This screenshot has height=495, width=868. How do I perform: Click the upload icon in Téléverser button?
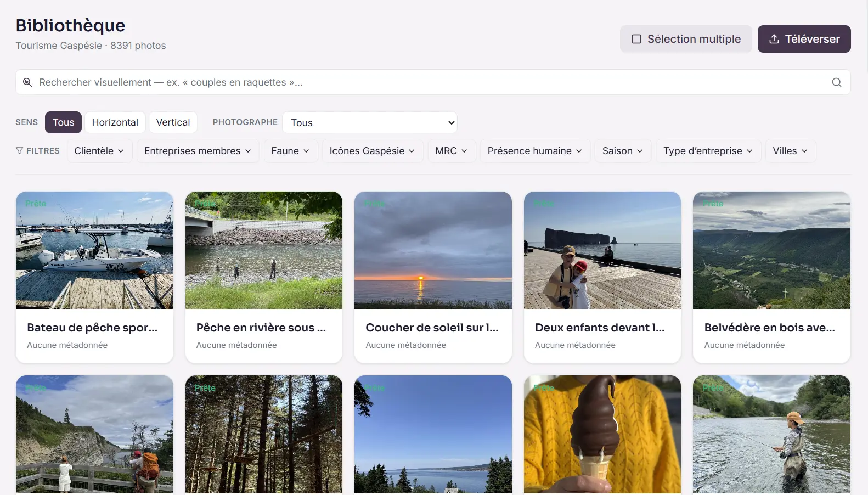[774, 39]
